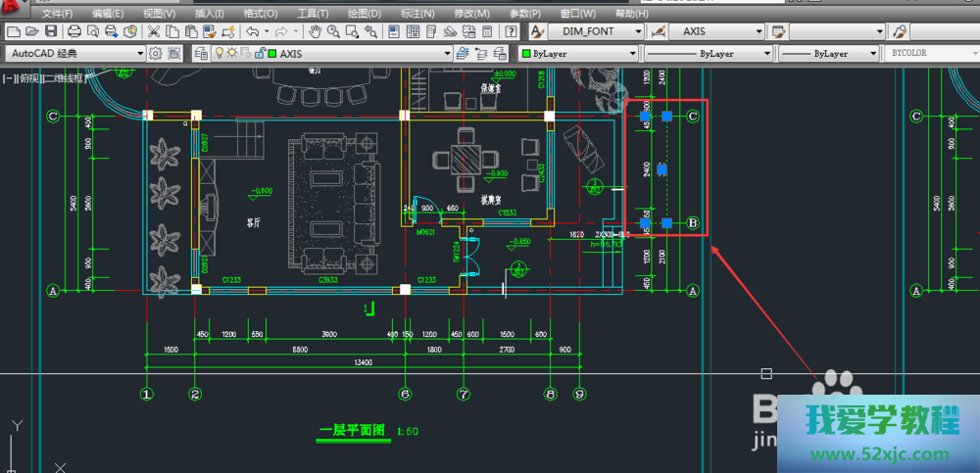Viewport: 980px width, 473px height.
Task: Activate the Pan hand tool
Action: 317,32
